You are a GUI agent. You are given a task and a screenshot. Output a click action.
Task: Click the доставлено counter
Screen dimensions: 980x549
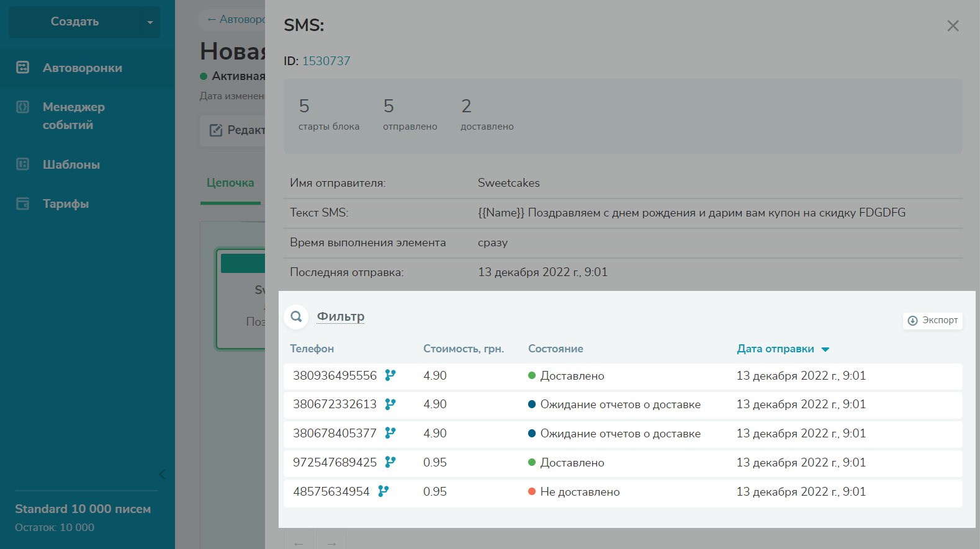(x=487, y=115)
